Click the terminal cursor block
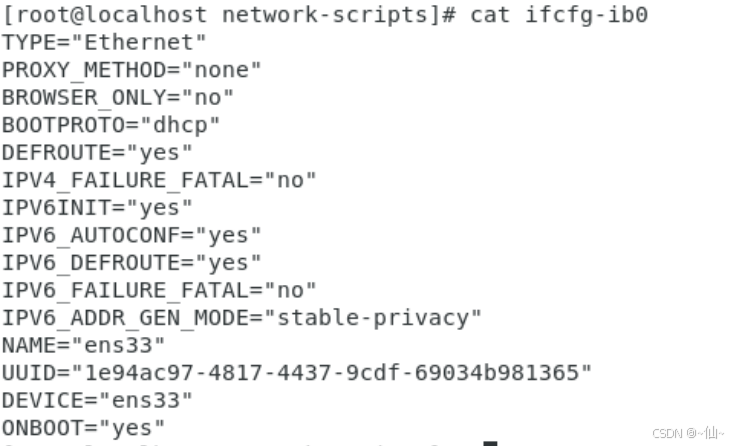The height and width of the screenshot is (446, 737). (490, 443)
